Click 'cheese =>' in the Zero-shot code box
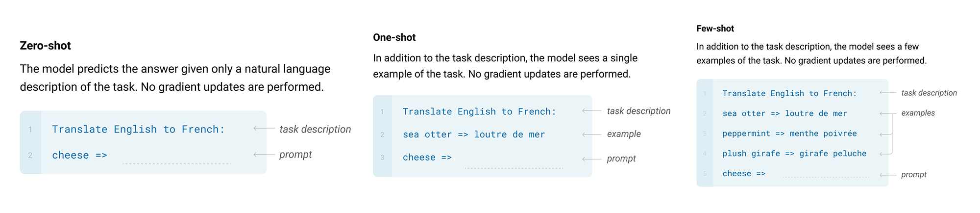 pyautogui.click(x=79, y=155)
